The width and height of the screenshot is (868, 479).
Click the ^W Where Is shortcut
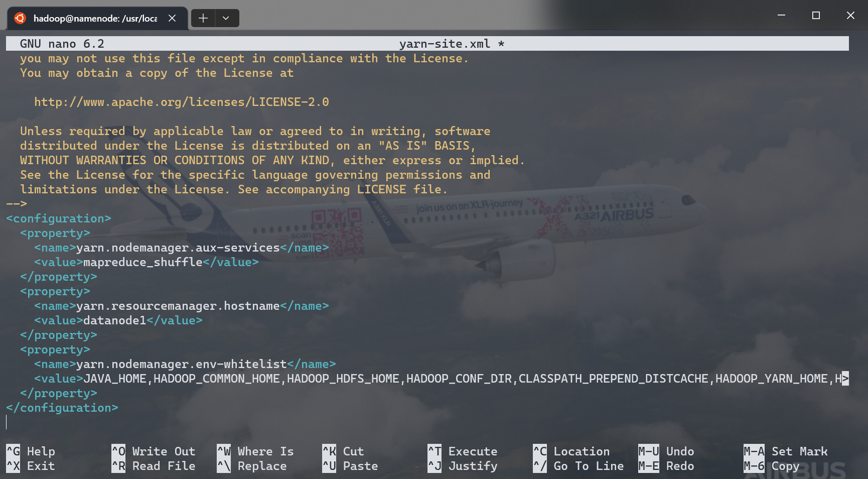coord(255,451)
